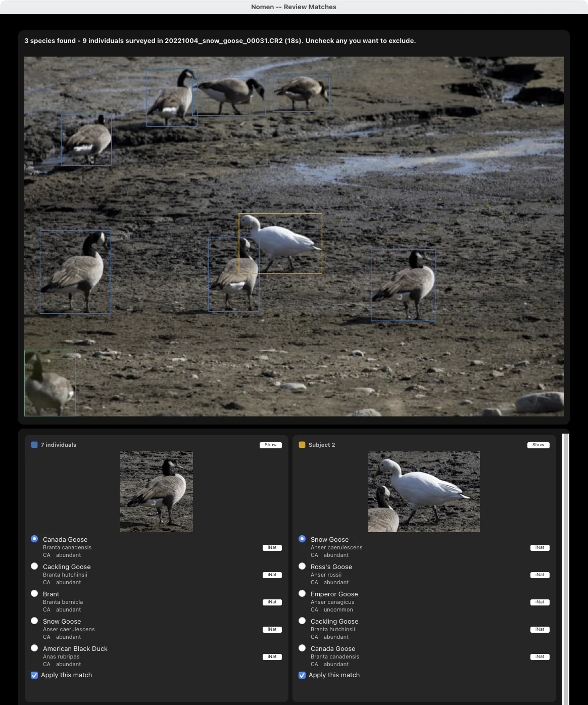
Task: Click the 'Branta bernicla' scientific name
Action: pos(63,602)
